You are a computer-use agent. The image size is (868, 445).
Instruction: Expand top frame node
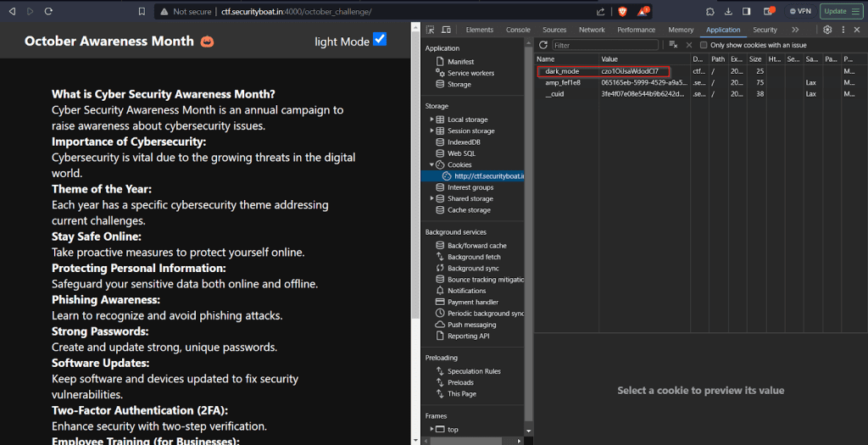(431, 430)
